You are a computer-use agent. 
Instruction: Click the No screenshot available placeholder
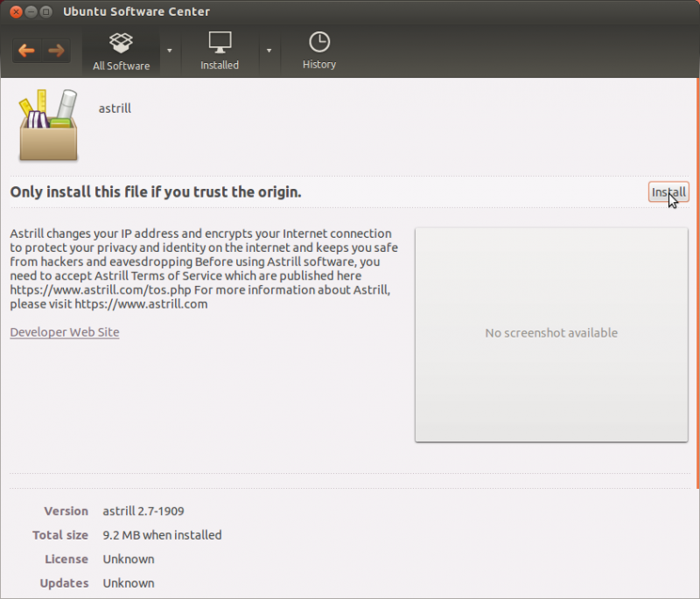[551, 335]
